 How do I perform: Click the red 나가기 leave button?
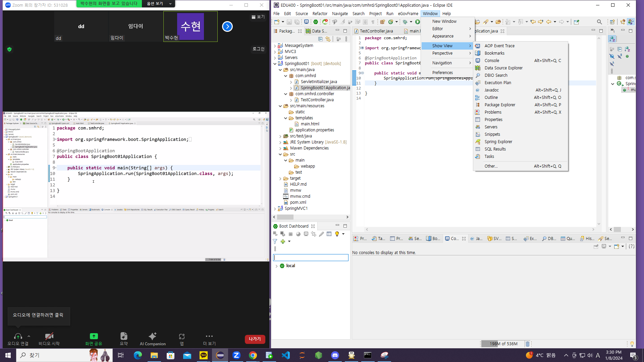(255, 339)
